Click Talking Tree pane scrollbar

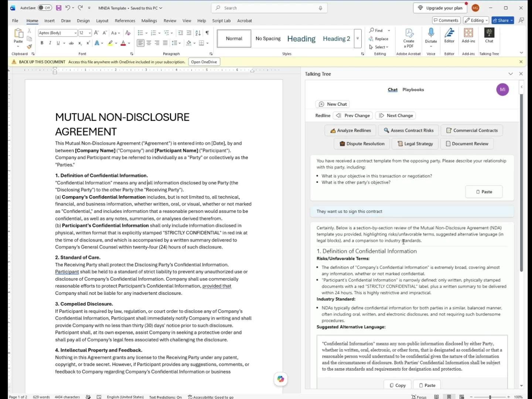click(521, 183)
